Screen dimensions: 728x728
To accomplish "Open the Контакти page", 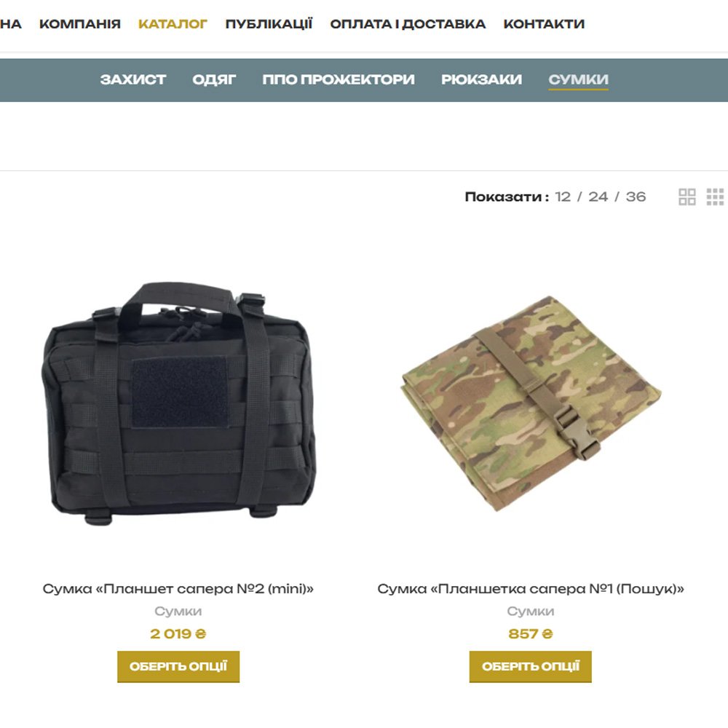I will pos(544,24).
